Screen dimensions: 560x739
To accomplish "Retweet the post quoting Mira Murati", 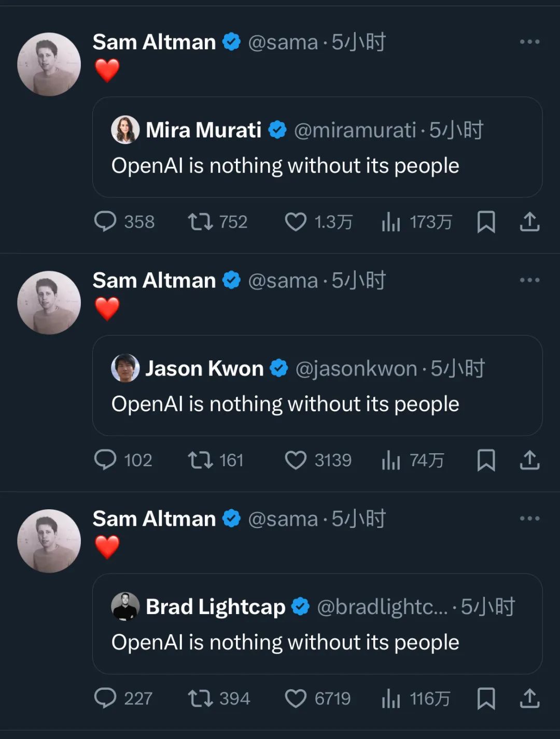I will coord(200,222).
